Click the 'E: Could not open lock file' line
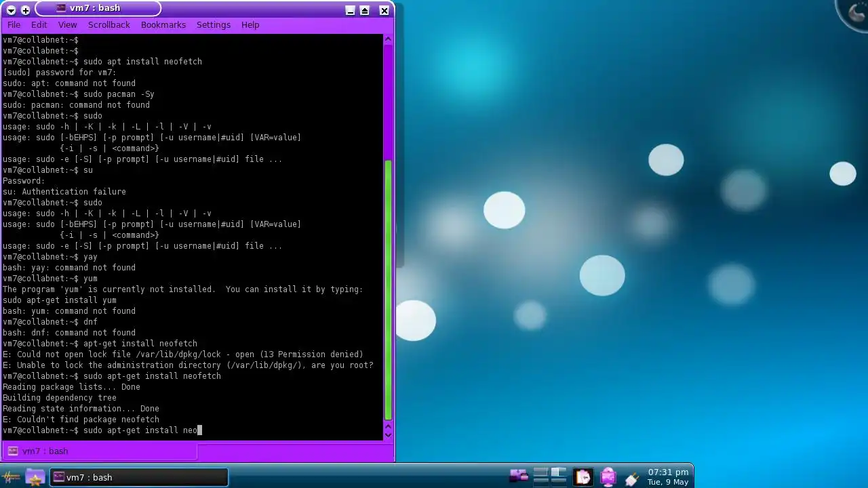The width and height of the screenshot is (868, 488). point(183,354)
